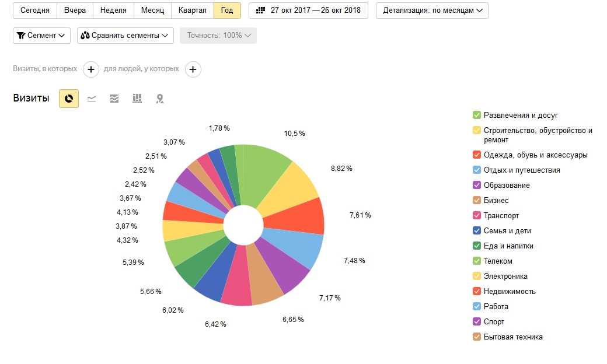Switch to the line chart view icon
Image resolution: width=607 pixels, height=364 pixels.
[92, 99]
